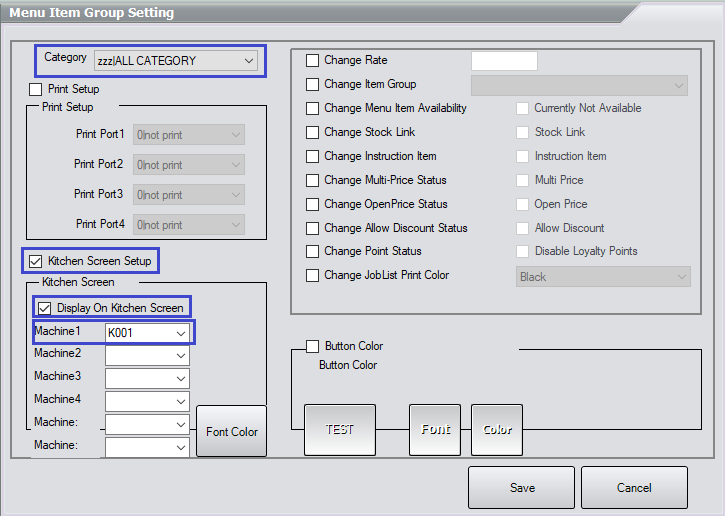Enable Change Point Status checkbox
Image resolution: width=725 pixels, height=516 pixels.
[x=313, y=251]
